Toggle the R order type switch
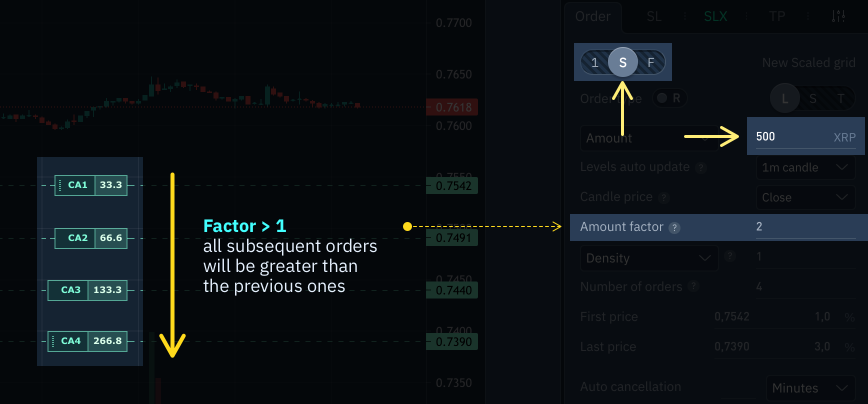868x404 pixels. coord(669,98)
